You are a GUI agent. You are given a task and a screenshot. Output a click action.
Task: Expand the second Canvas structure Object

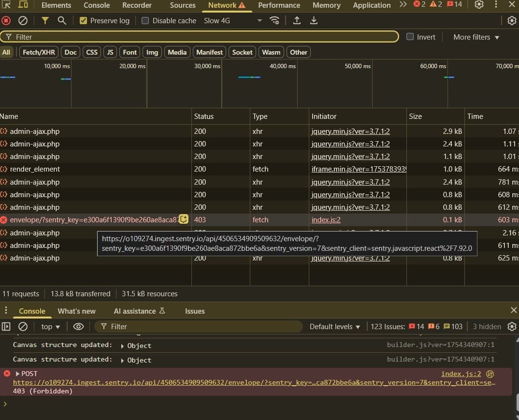point(122,361)
